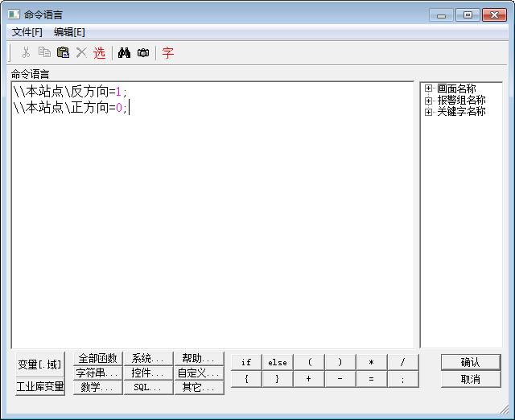
Task: Insert the divide / operator
Action: coord(403,362)
